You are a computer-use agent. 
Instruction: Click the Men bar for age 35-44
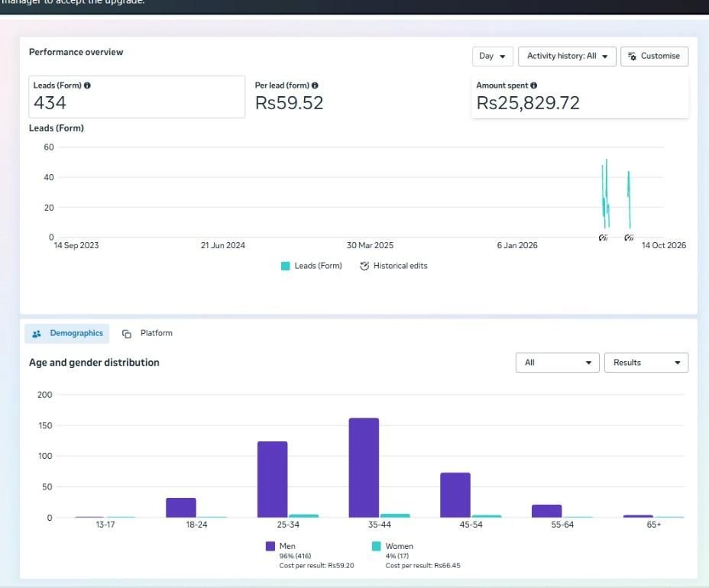click(364, 468)
